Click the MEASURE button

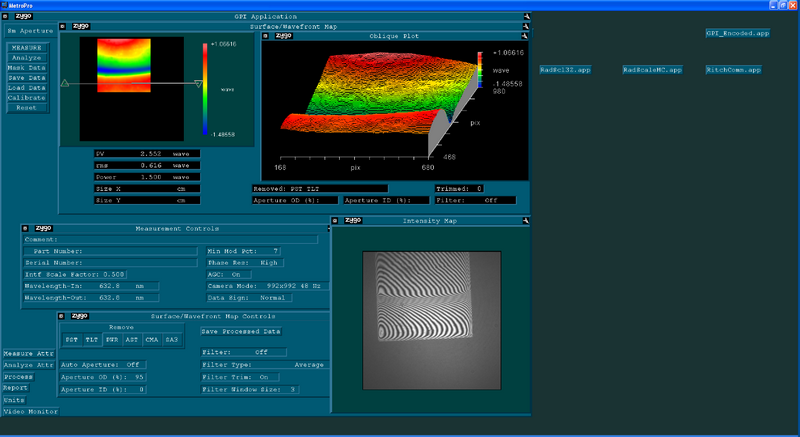(x=27, y=47)
